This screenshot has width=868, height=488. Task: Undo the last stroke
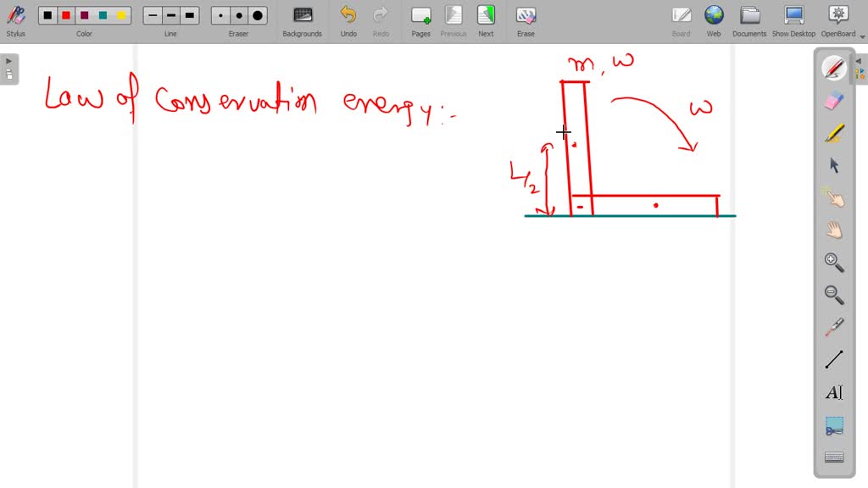[x=348, y=20]
